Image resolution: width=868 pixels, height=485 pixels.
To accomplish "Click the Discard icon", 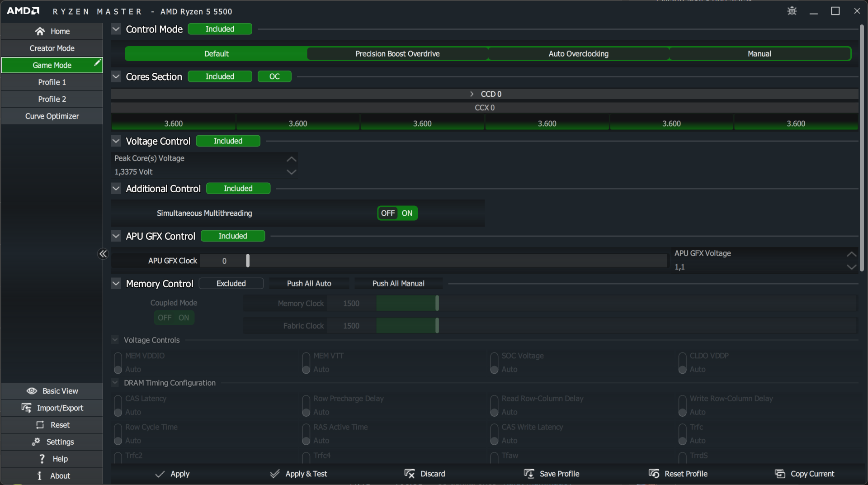I will coord(409,474).
